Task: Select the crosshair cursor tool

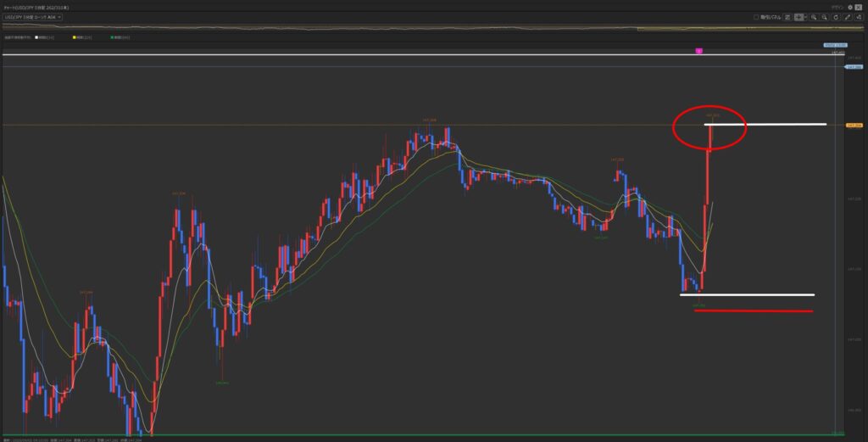Action: tap(798, 17)
